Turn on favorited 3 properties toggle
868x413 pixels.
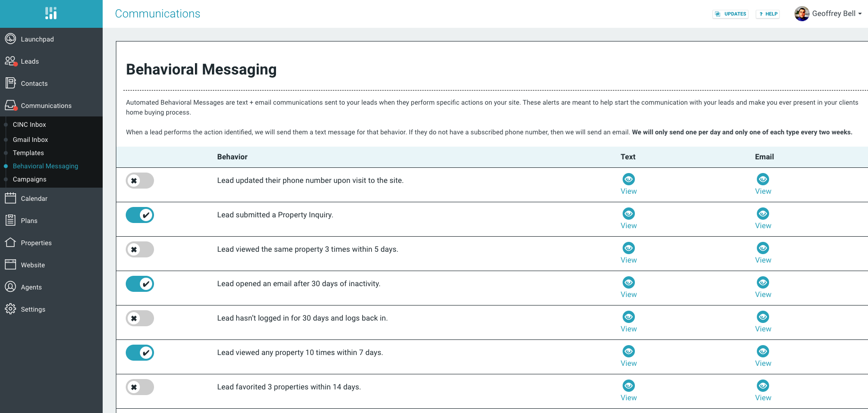[x=140, y=387]
